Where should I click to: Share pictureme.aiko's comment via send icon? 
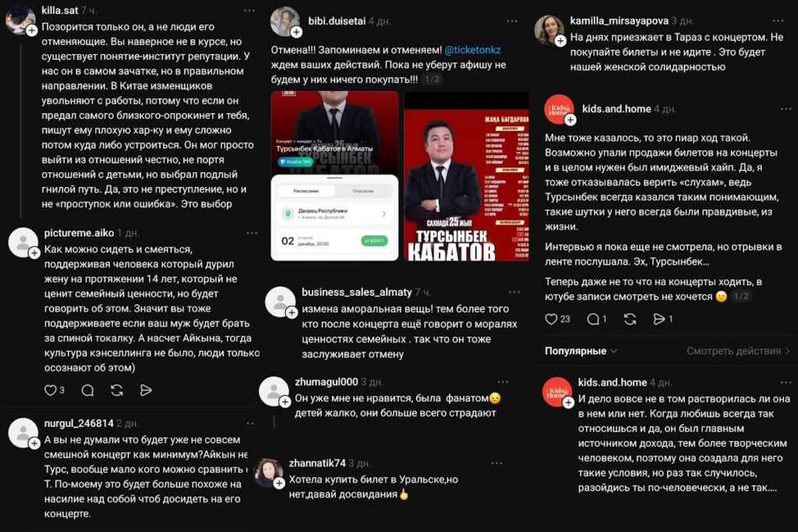(146, 390)
